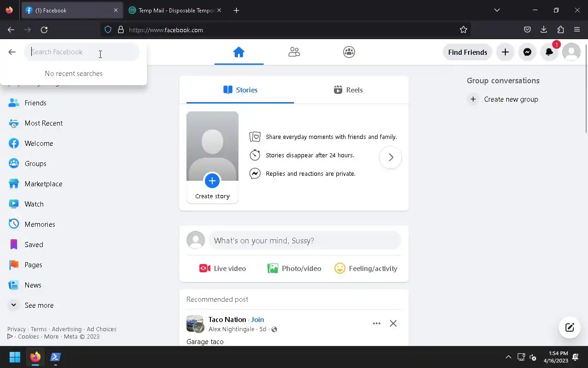Image resolution: width=588 pixels, height=368 pixels.
Task: Open Most Recent in the left sidebar
Action: pyautogui.click(x=35, y=123)
